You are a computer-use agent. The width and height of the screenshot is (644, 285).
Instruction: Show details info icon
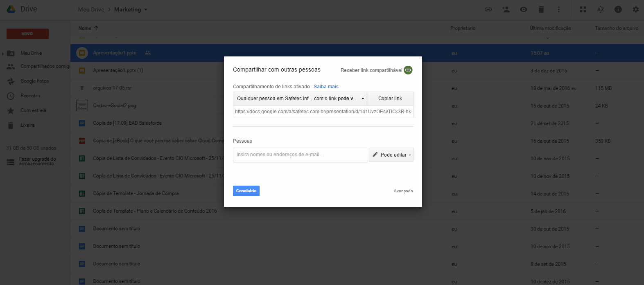(618, 9)
